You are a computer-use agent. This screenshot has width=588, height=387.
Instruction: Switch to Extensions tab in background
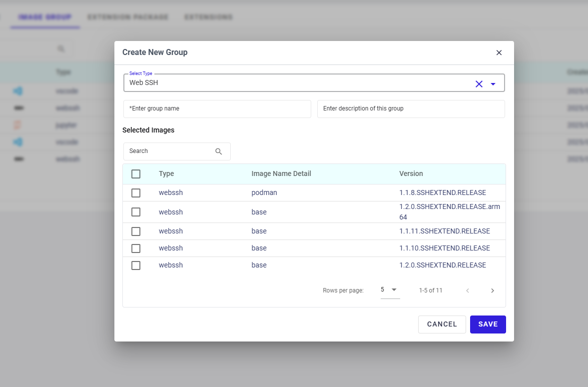click(208, 17)
